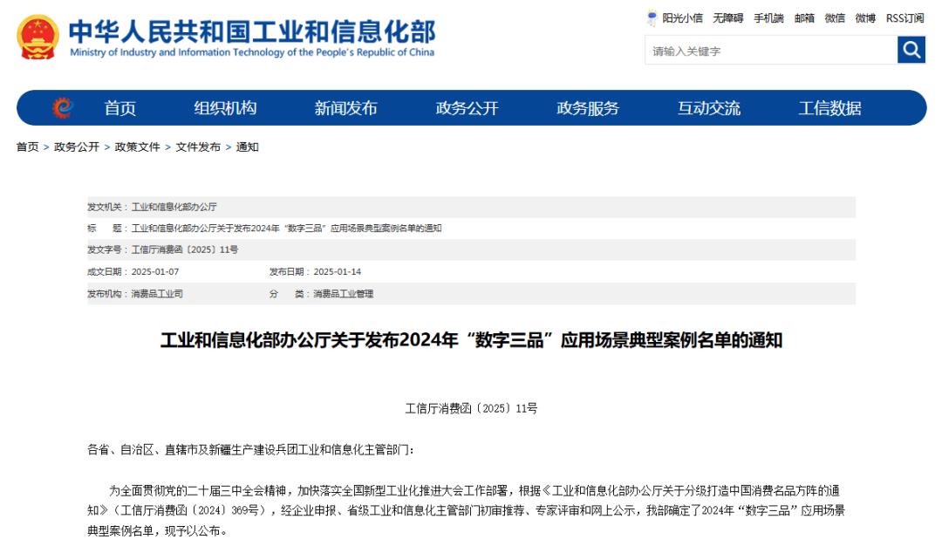Viewport: 942px width, 560px height.
Task: Click the red swirl icon in navigation bar
Action: pos(62,108)
